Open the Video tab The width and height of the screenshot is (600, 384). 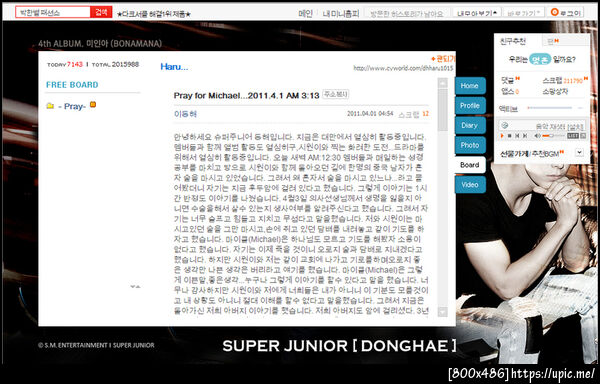[x=470, y=185]
